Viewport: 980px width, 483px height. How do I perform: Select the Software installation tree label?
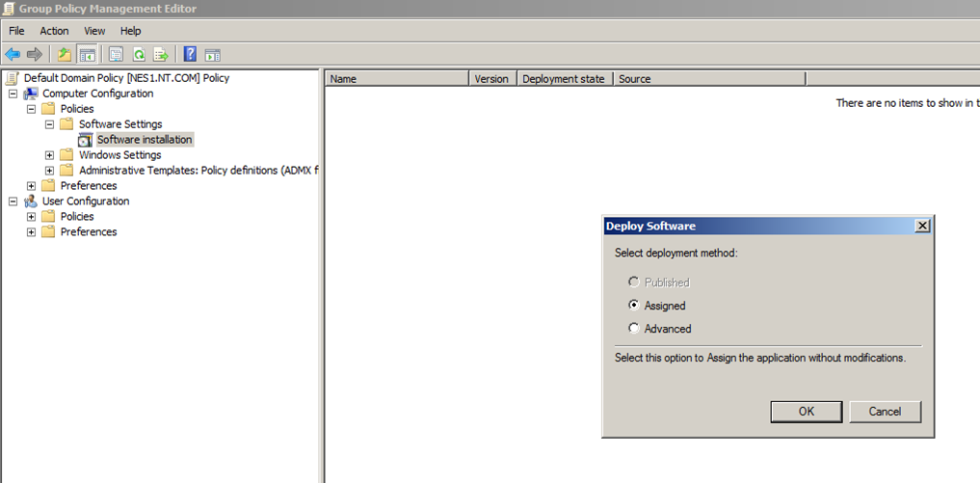point(145,140)
